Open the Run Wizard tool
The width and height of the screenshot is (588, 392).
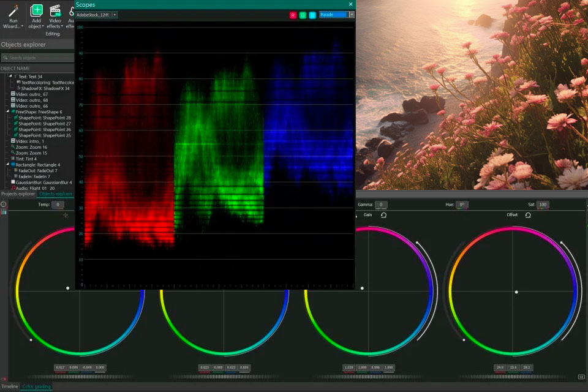point(13,17)
